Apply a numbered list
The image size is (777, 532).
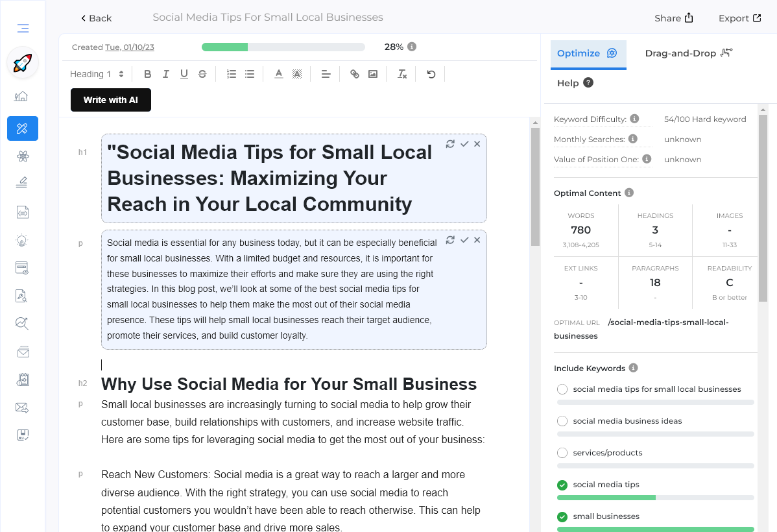coord(232,73)
